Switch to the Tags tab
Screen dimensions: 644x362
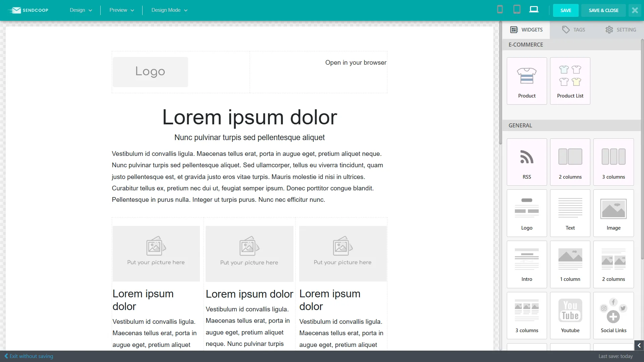pyautogui.click(x=574, y=30)
